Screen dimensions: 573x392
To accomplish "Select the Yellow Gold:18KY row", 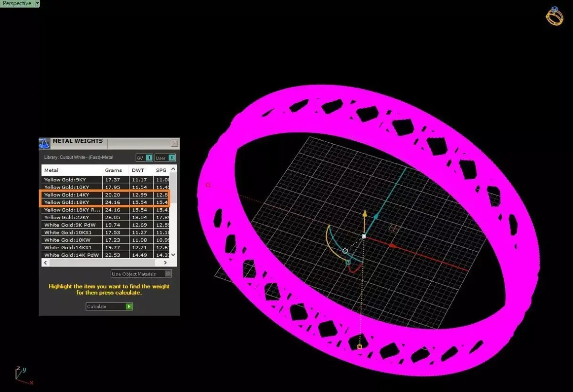I will pos(106,202).
